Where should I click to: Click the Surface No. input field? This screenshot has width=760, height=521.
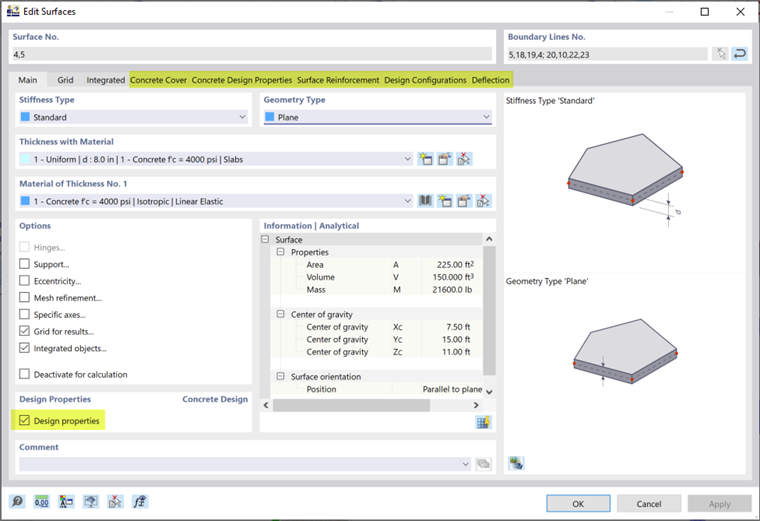[x=252, y=54]
